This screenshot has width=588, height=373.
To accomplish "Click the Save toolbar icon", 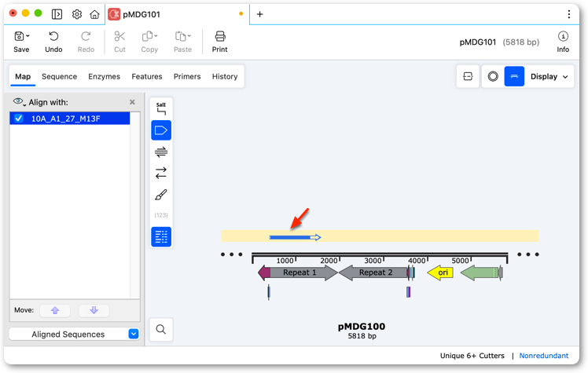I will (x=19, y=36).
